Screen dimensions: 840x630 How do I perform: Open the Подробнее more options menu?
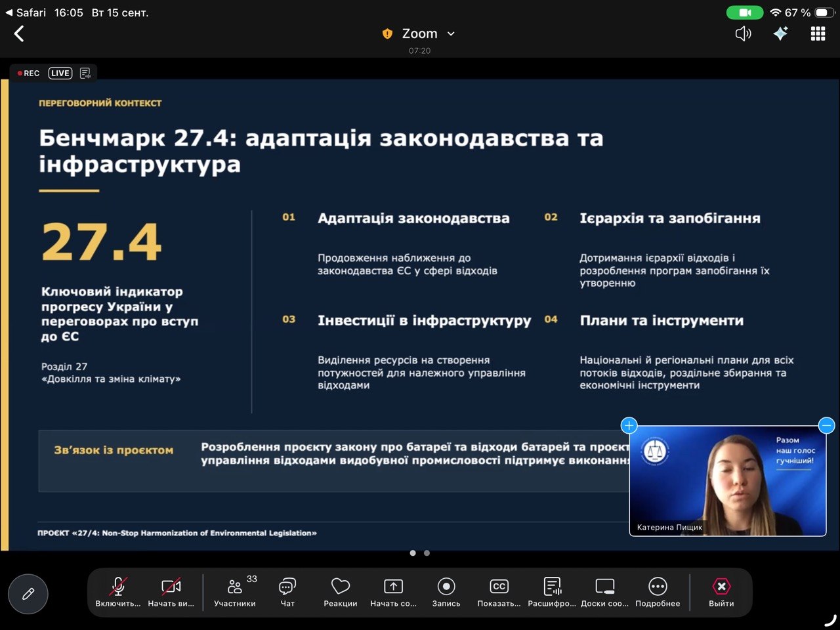click(x=658, y=592)
